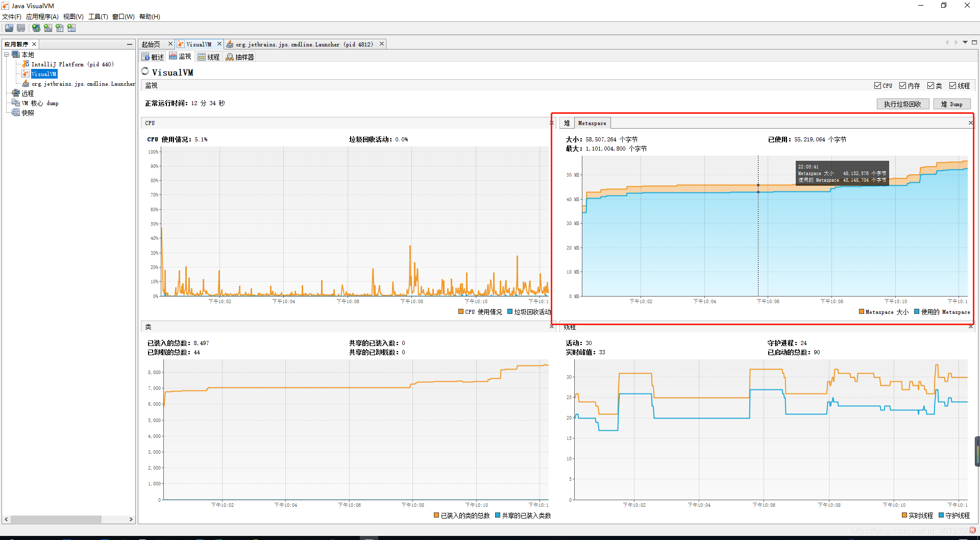
Task: Click 实时线程 orange legend swatch
Action: click(904, 515)
